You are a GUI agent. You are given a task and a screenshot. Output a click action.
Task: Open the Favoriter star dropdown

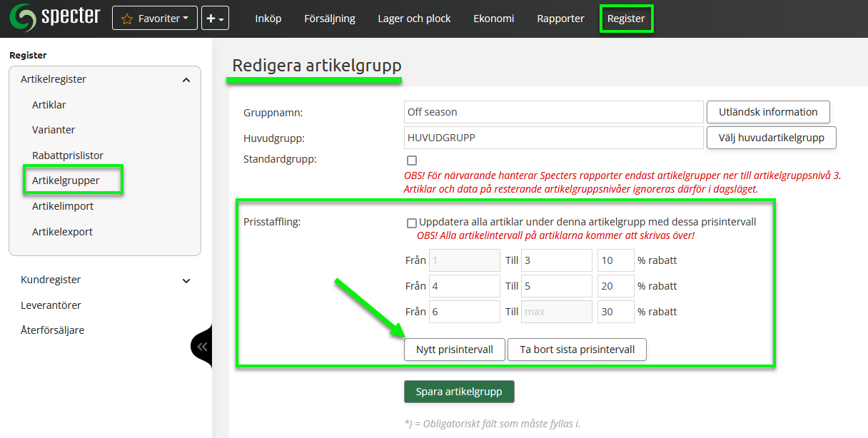click(x=154, y=19)
